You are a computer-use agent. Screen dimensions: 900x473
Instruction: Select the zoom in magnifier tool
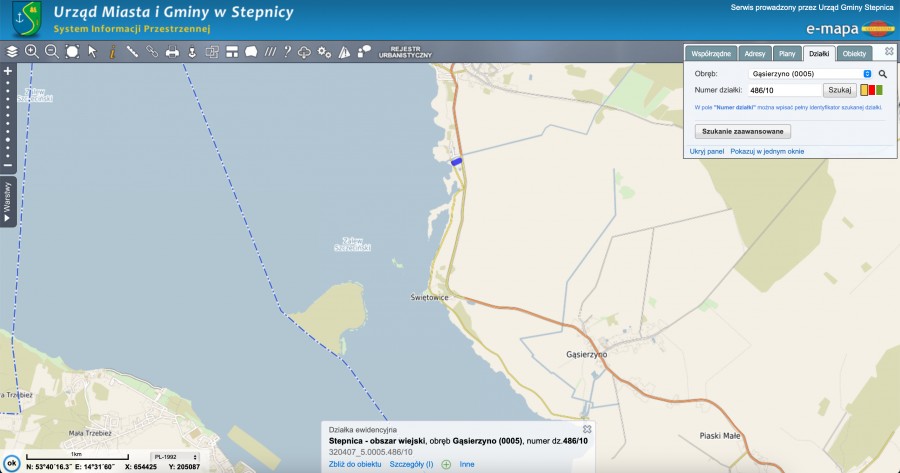click(x=31, y=51)
